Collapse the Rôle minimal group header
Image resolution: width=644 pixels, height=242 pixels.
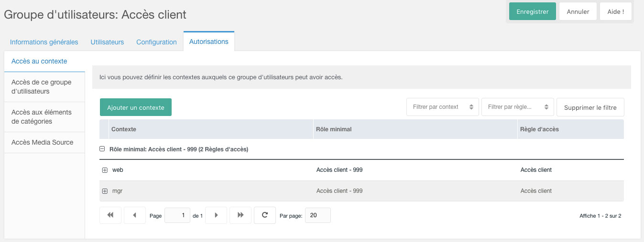click(x=102, y=149)
